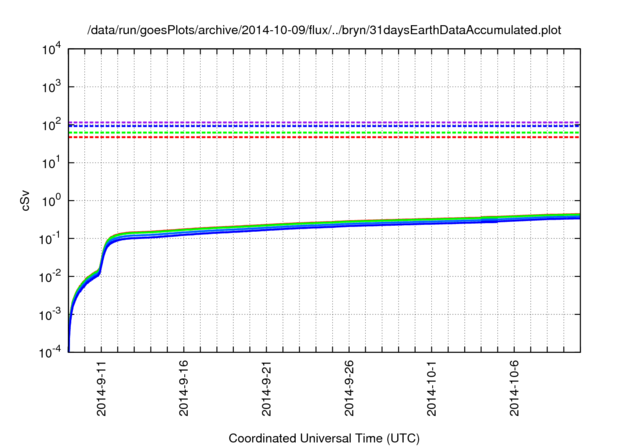Click the red dashed threshold line

tap(324, 137)
